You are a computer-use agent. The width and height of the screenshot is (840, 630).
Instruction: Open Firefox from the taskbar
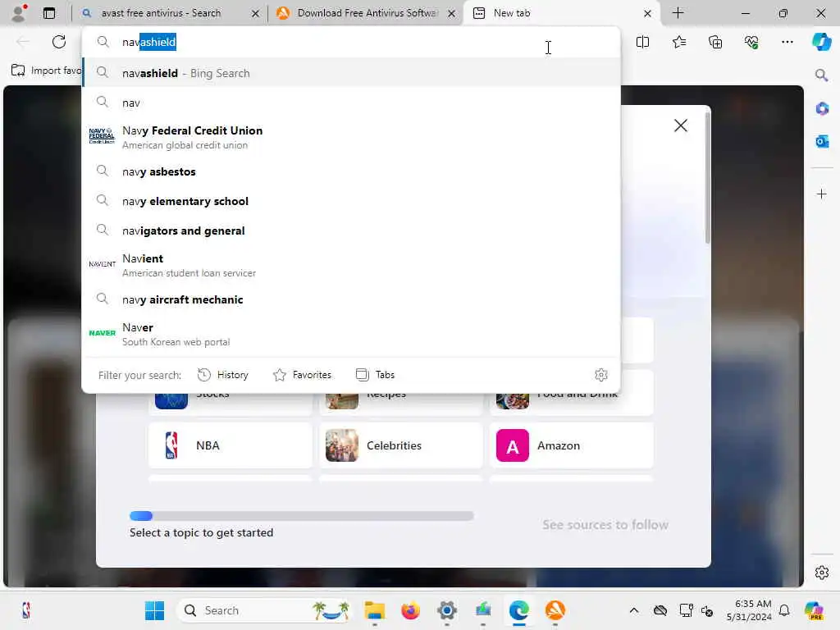click(410, 610)
